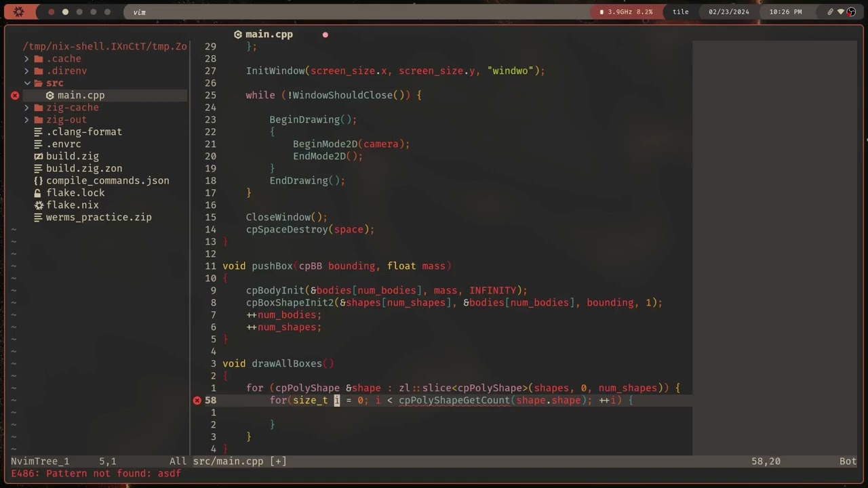Click src/main.cpp [+] in status line
Image resolution: width=868 pixels, height=488 pixels.
pyautogui.click(x=240, y=462)
